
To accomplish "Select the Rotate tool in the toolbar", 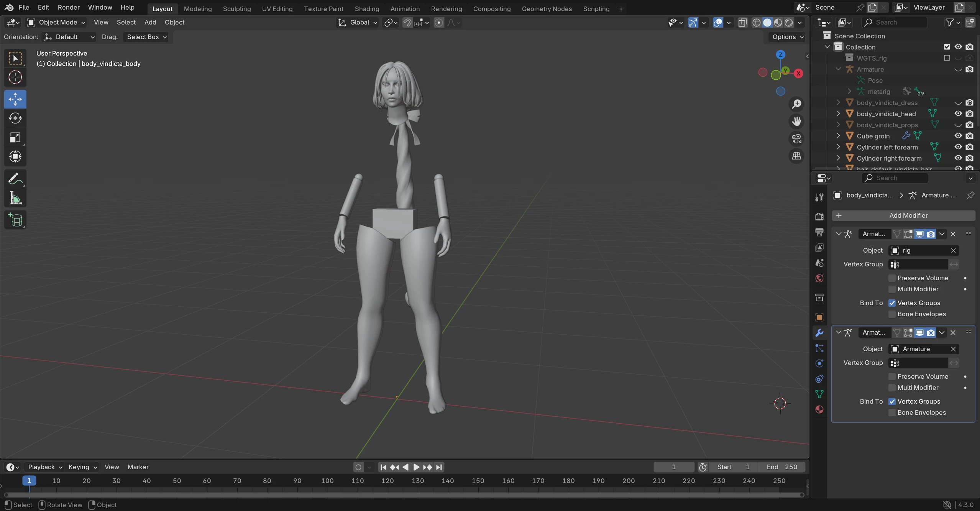I will click(x=15, y=118).
